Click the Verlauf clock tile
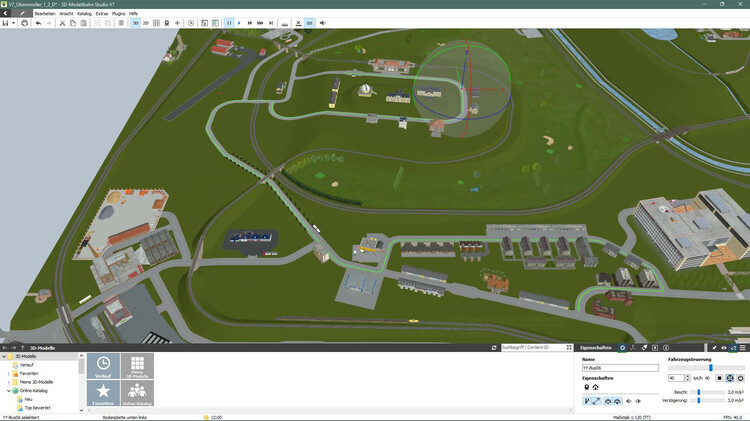Viewport: 750px width, 421px height. point(103,366)
